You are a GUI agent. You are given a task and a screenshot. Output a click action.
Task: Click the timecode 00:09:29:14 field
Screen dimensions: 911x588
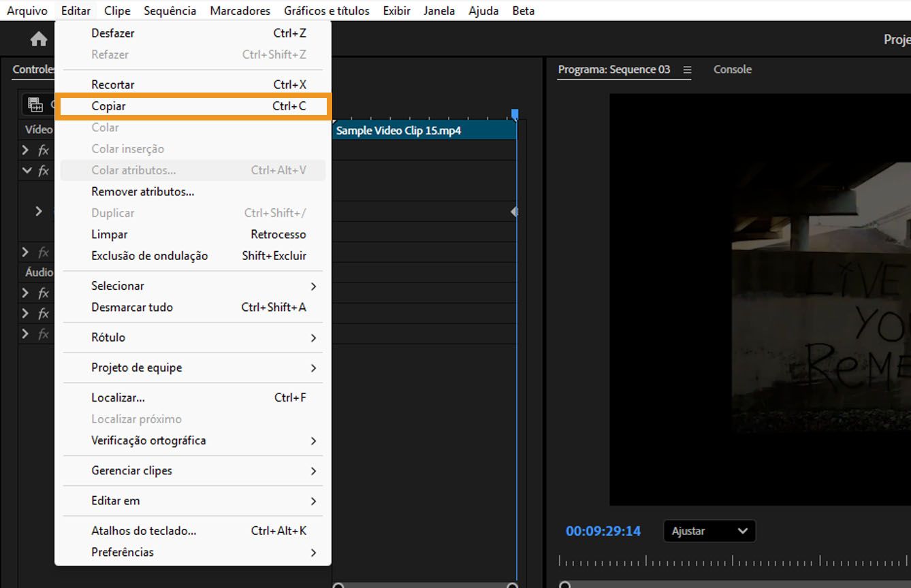click(603, 531)
